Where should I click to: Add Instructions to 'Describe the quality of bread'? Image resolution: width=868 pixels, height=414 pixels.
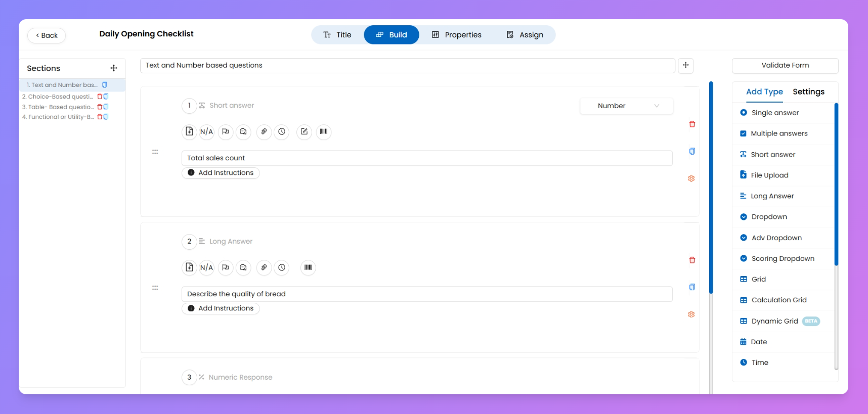pyautogui.click(x=221, y=308)
